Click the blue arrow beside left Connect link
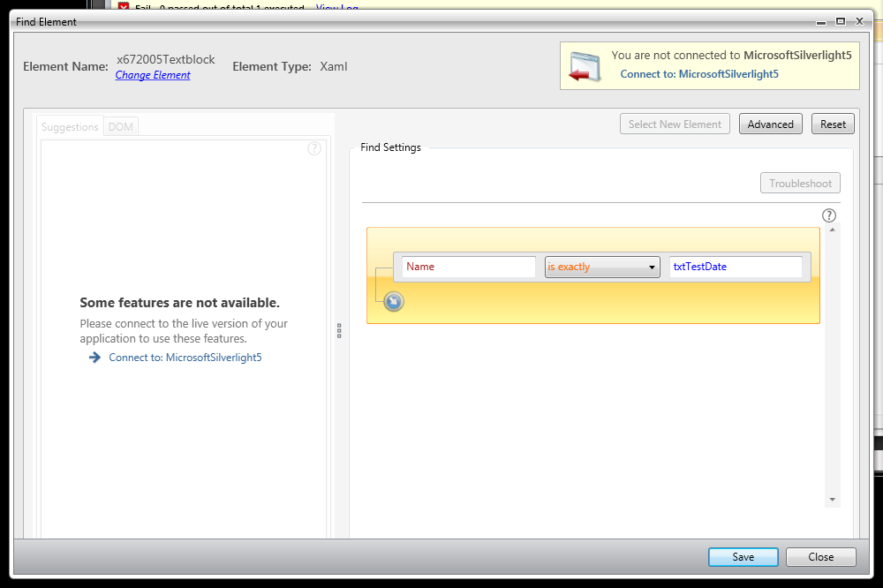The width and height of the screenshot is (883, 588). [94, 358]
